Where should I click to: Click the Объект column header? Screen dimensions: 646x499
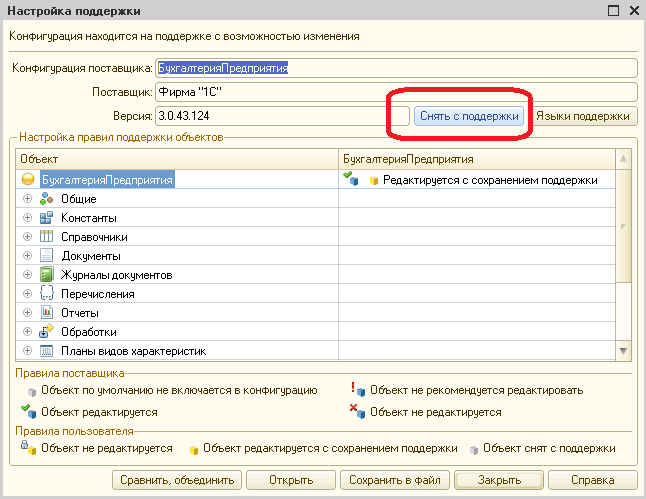(177, 159)
